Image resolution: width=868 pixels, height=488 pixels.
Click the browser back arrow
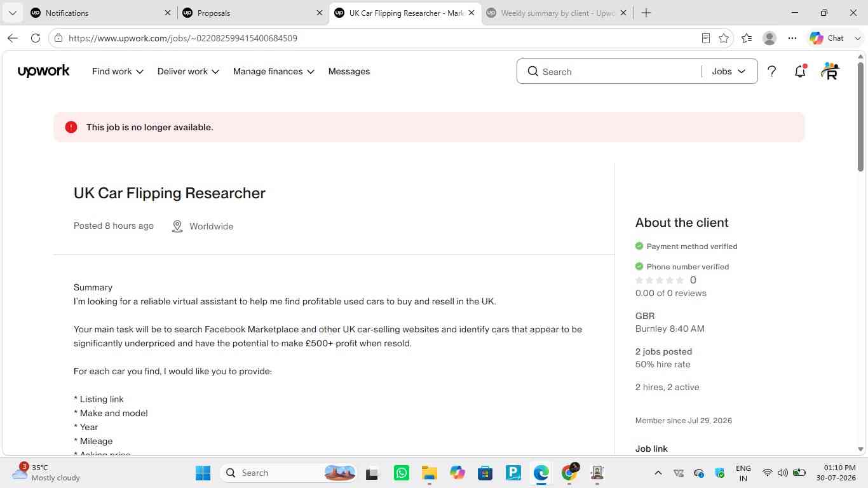[x=13, y=38]
